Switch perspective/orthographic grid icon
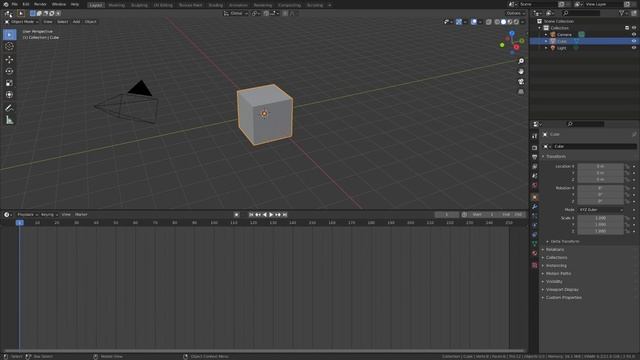The image size is (640, 360). click(521, 92)
